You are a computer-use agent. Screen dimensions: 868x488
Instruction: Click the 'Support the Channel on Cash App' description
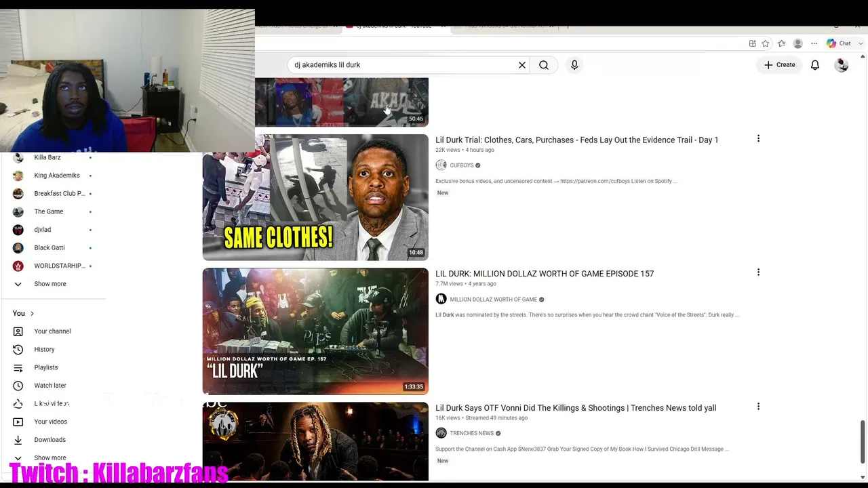click(x=582, y=449)
